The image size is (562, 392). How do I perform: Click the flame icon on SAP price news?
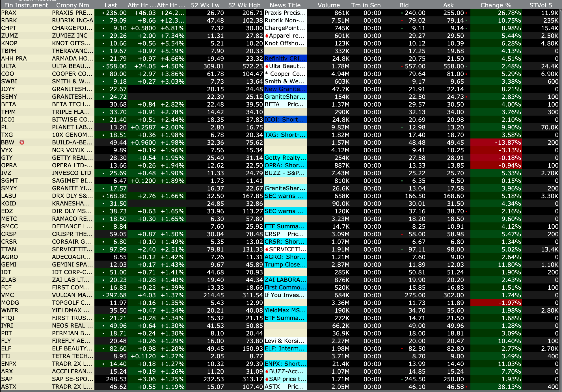267,379
